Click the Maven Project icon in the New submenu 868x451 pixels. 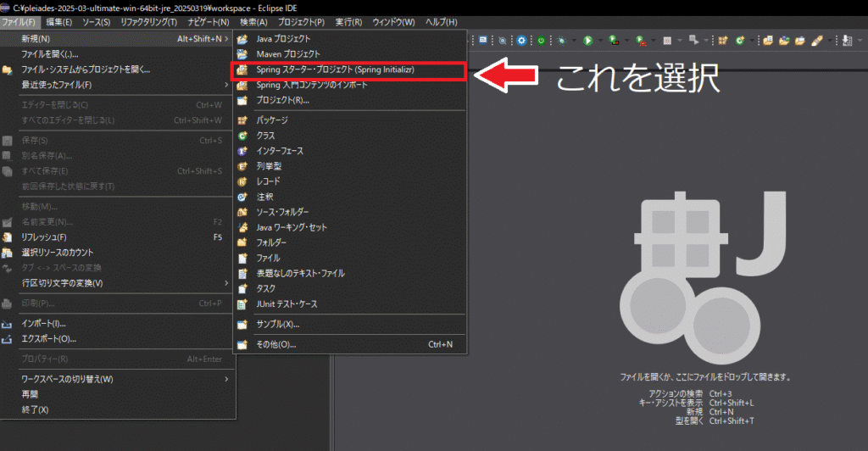[x=242, y=54]
